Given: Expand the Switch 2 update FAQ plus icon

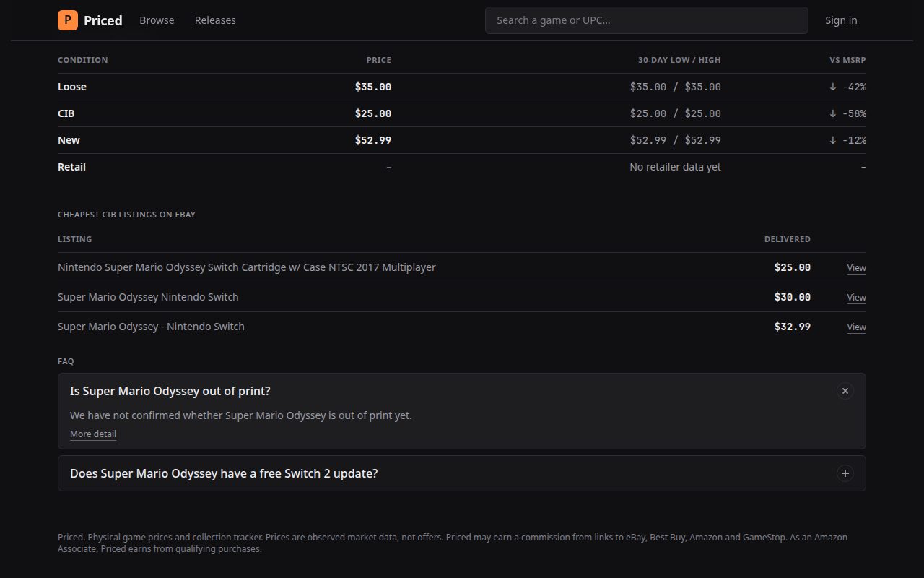Looking at the screenshot, I should 845,473.
